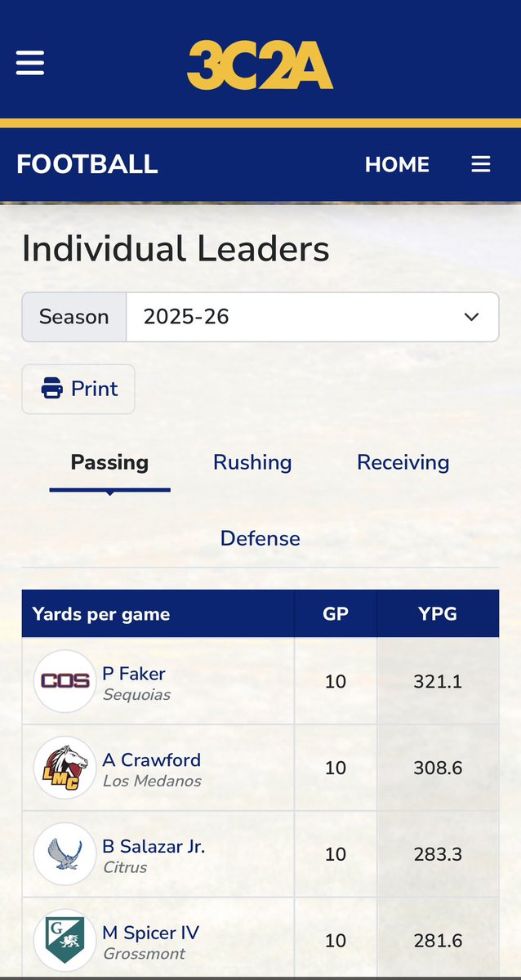Open the Football section menu icon
Viewport: 521px width, 980px height.
(481, 164)
